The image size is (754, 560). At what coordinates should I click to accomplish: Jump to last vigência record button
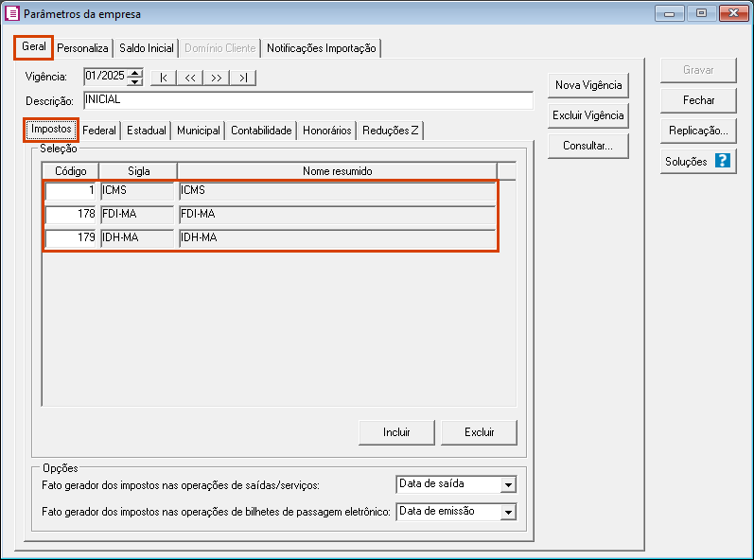[x=243, y=78]
